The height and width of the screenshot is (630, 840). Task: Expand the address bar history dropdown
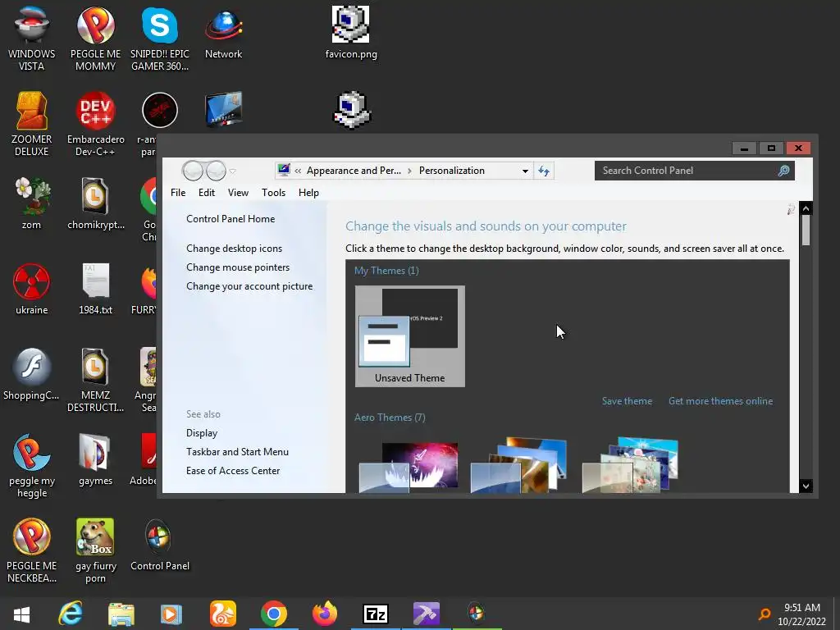pos(525,171)
